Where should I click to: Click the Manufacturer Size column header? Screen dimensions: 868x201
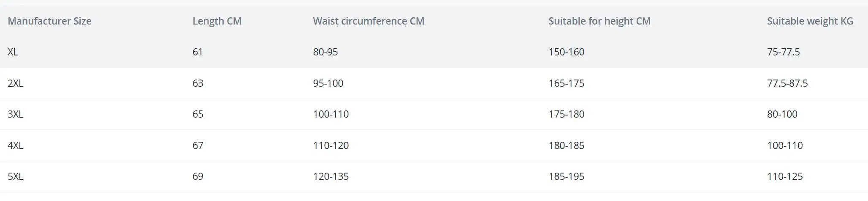tap(49, 21)
